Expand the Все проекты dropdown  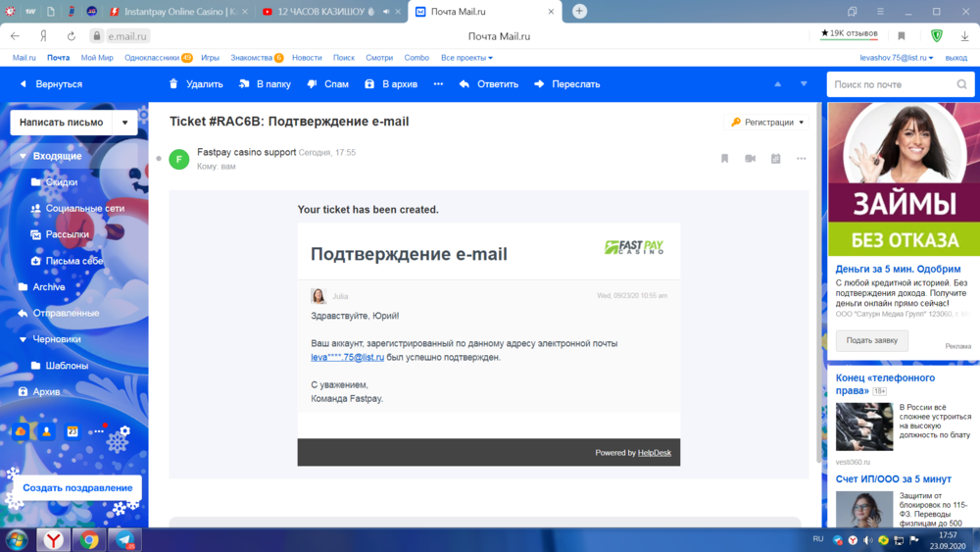click(x=466, y=58)
